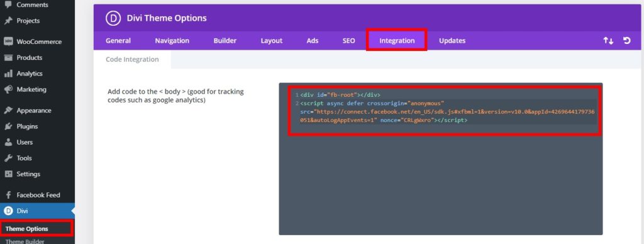The height and width of the screenshot is (244, 644).
Task: Click the Analytics bar chart icon
Action: point(8,74)
